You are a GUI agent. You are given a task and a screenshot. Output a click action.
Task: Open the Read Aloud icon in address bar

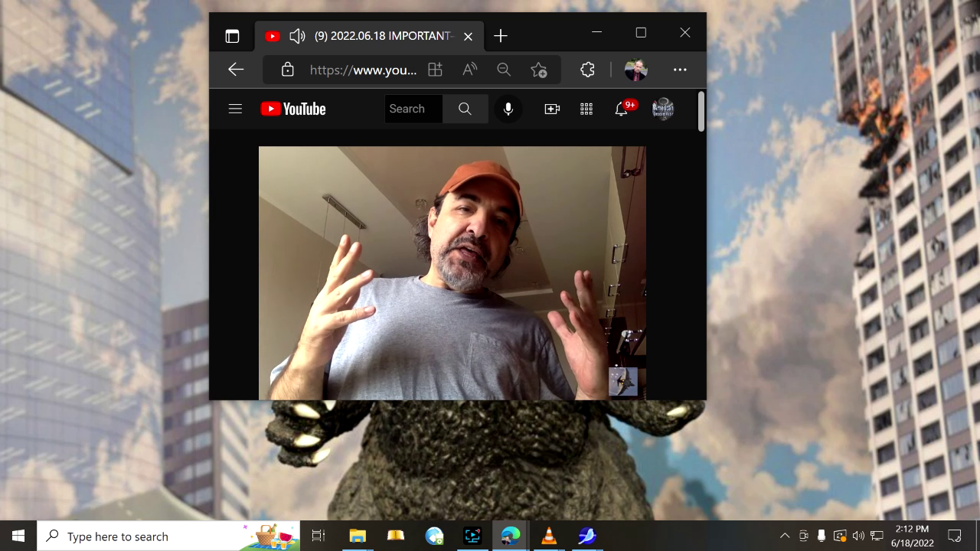(469, 70)
